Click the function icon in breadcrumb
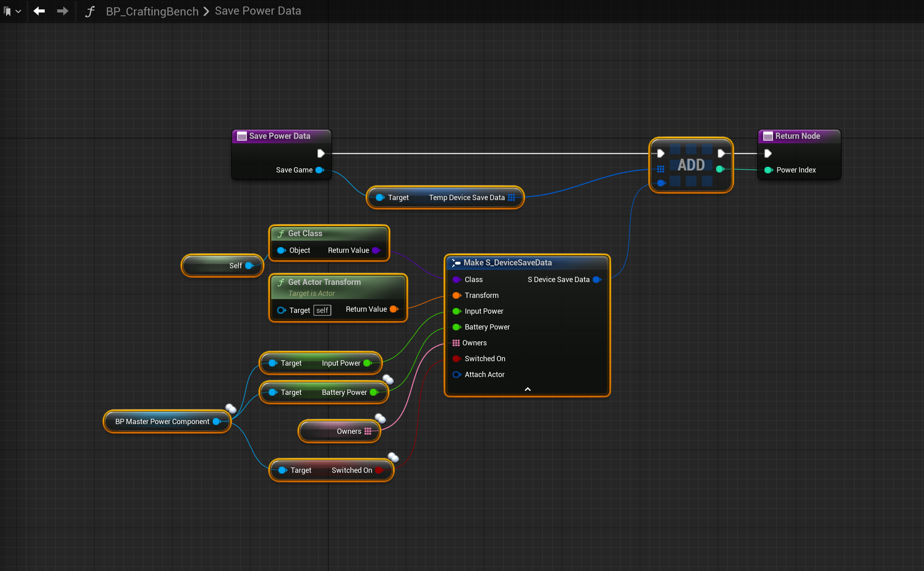 pyautogui.click(x=90, y=11)
